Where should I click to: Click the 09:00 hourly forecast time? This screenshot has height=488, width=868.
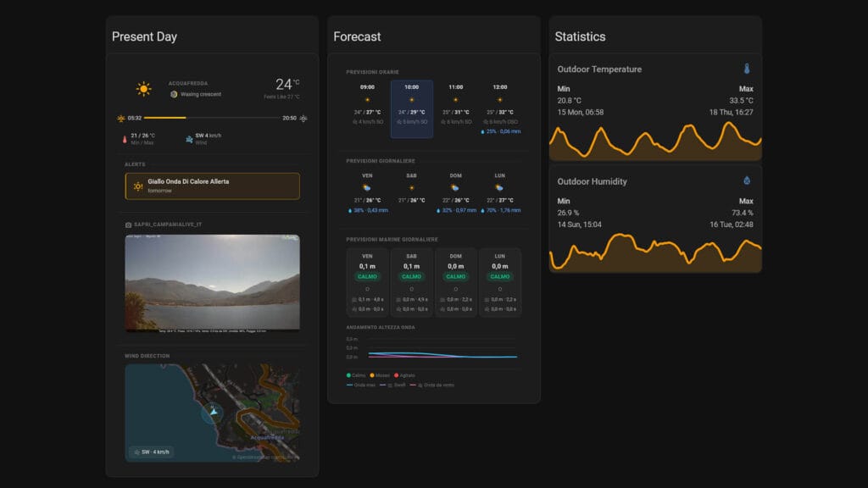click(x=367, y=87)
